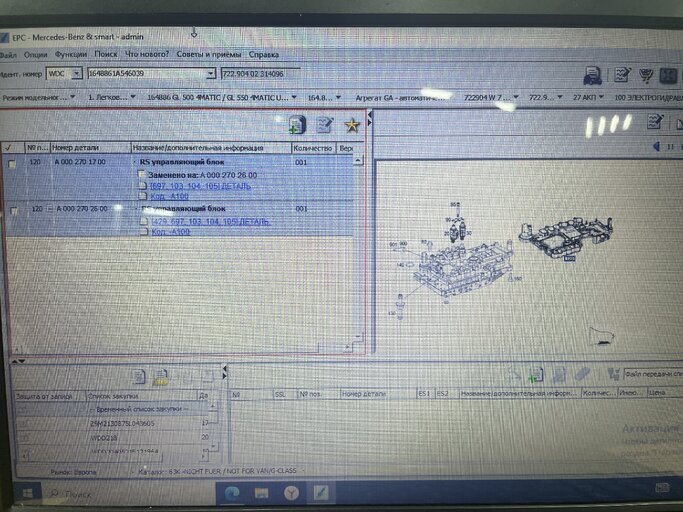This screenshot has height=512, width=683.
Task: Open link '[697, 103, 104, 105] ДЕТАЛЬ'
Action: 200,186
